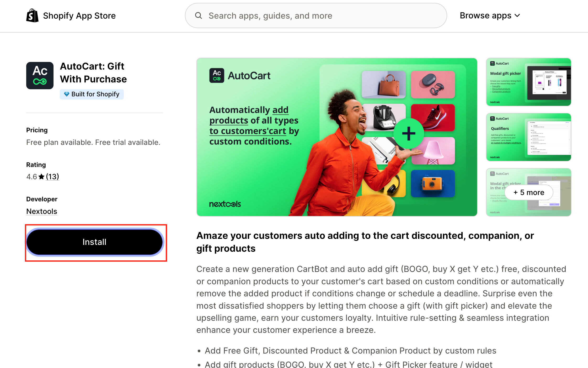588x368 pixels.
Task: Click the Built for Shopify badge
Action: pos(92,94)
